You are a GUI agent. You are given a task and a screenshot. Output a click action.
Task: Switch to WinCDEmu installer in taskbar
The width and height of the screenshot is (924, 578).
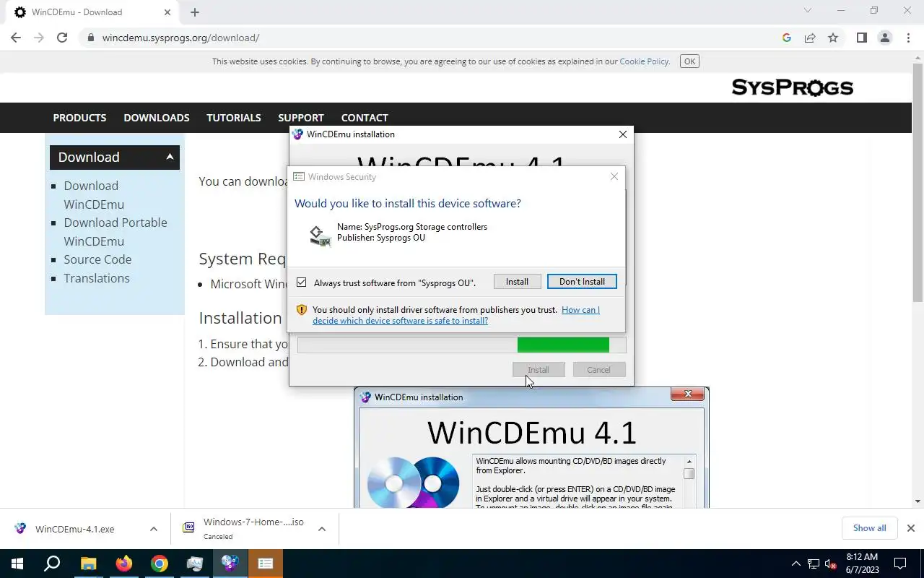[230, 564]
